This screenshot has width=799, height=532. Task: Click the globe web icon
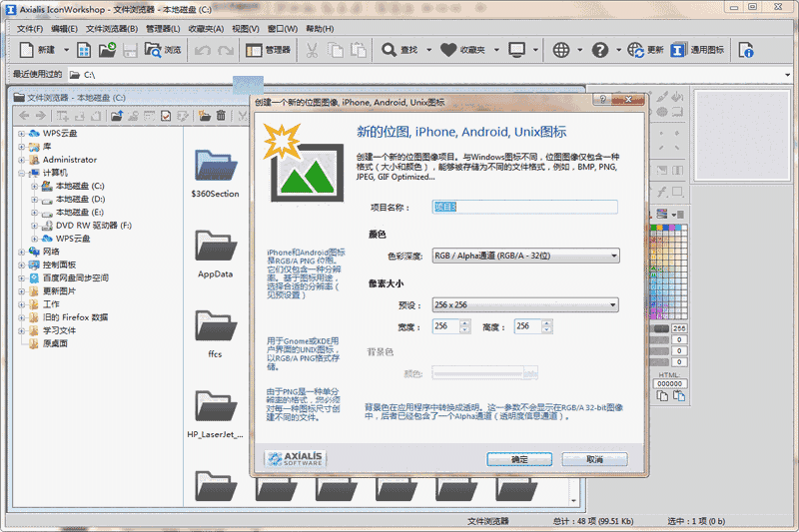click(561, 50)
